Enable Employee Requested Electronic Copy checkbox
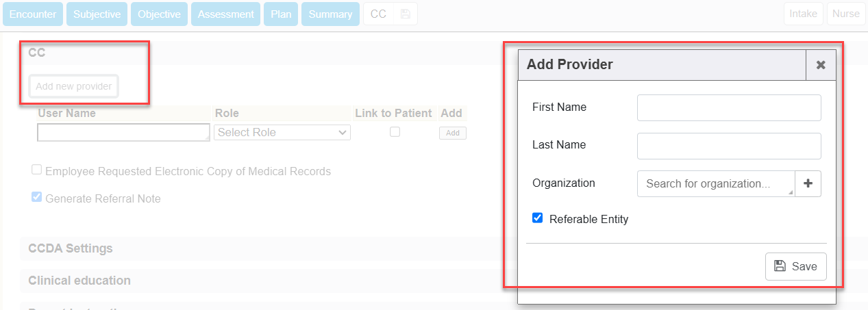This screenshot has width=868, height=310. [x=37, y=170]
